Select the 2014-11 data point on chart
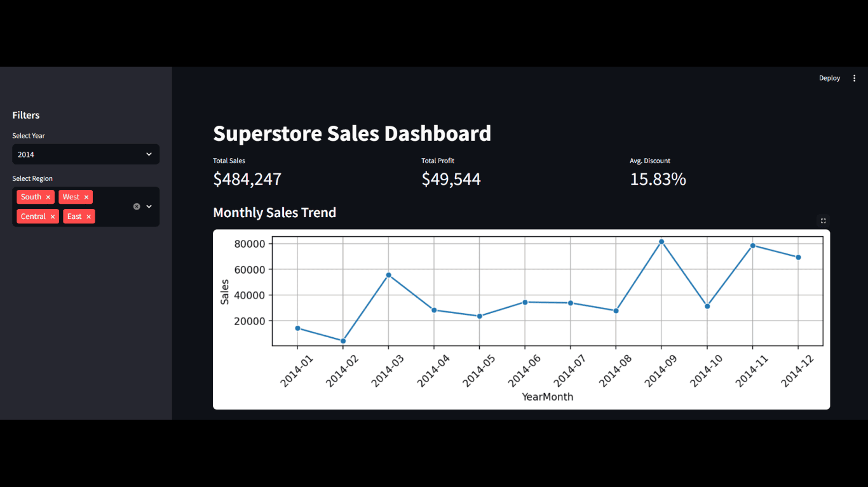This screenshot has height=487, width=868. [752, 246]
